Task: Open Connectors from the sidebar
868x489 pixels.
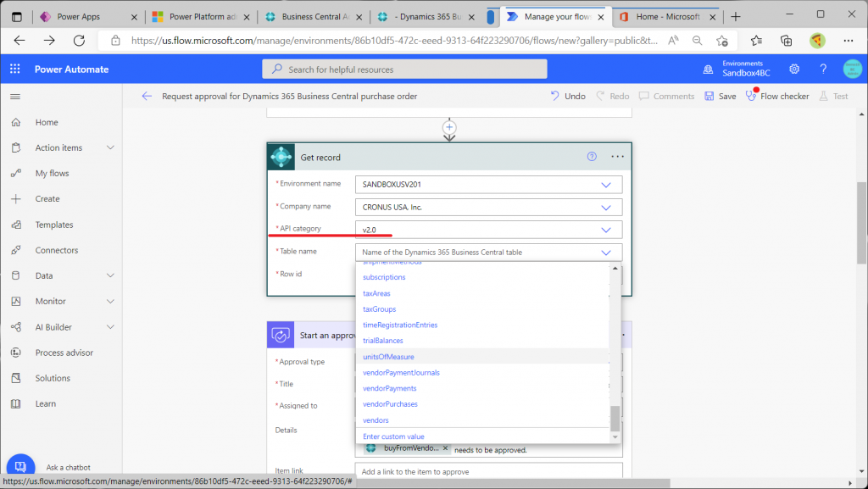Action: pyautogui.click(x=57, y=250)
